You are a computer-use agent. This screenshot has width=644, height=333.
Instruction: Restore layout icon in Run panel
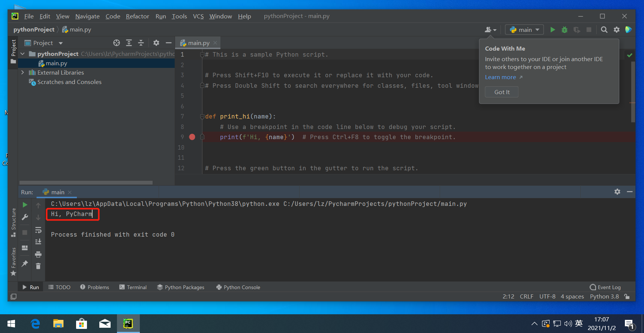(x=25, y=248)
